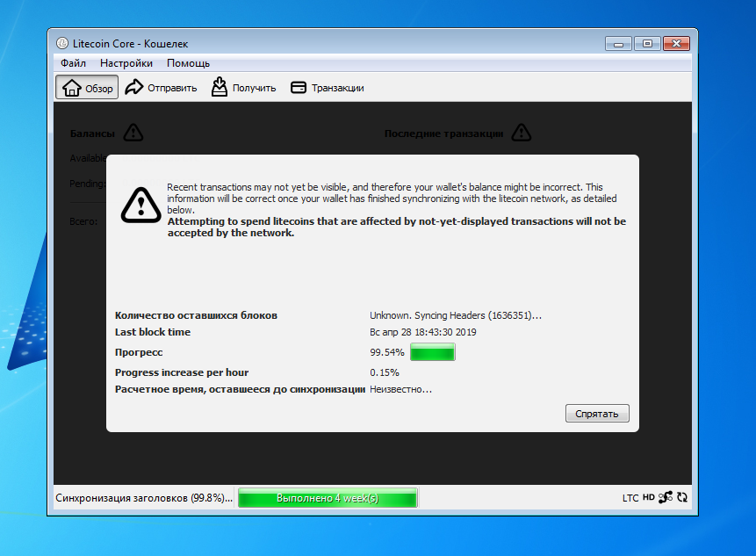Screen dimensions: 756x556
Task: Click the Расчетное время, оставшееся до синхронизации label
Action: coord(240,390)
